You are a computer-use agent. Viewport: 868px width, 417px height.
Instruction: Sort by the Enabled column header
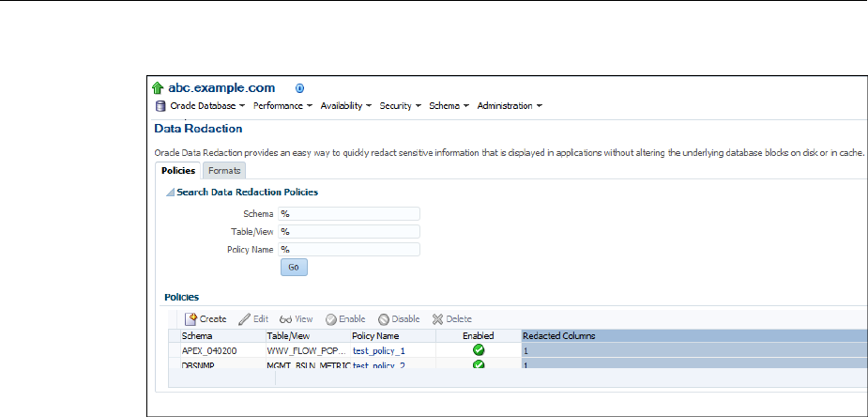tap(479, 335)
